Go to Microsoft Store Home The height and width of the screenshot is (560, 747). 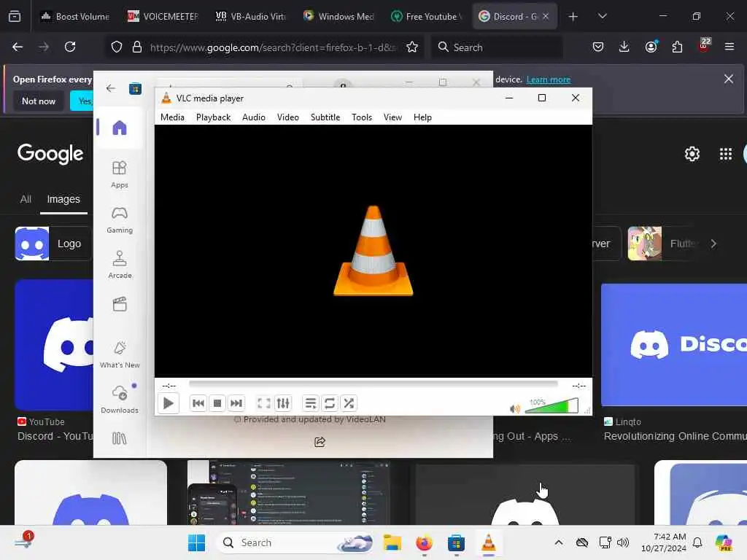(x=119, y=128)
